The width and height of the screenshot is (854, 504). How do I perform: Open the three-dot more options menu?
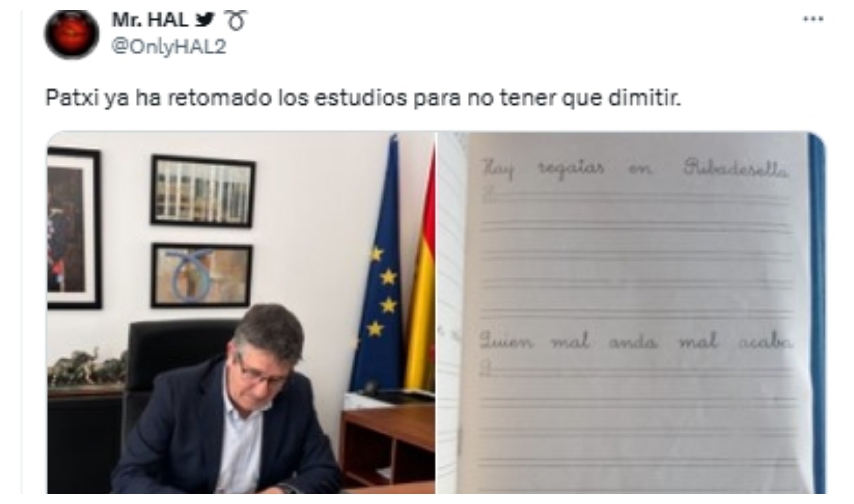tap(813, 19)
